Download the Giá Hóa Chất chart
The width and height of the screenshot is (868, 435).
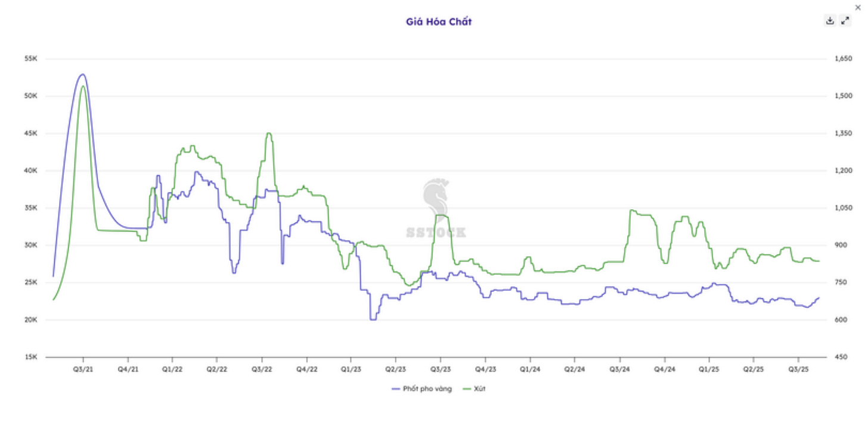click(830, 21)
